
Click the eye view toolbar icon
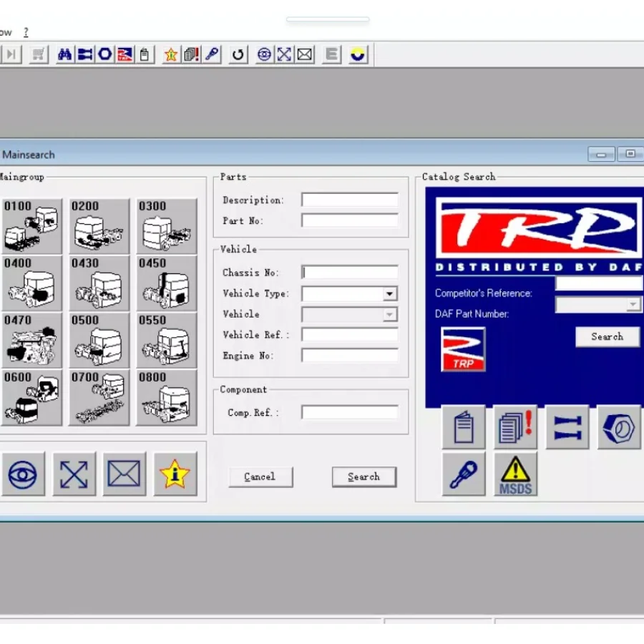tap(264, 54)
